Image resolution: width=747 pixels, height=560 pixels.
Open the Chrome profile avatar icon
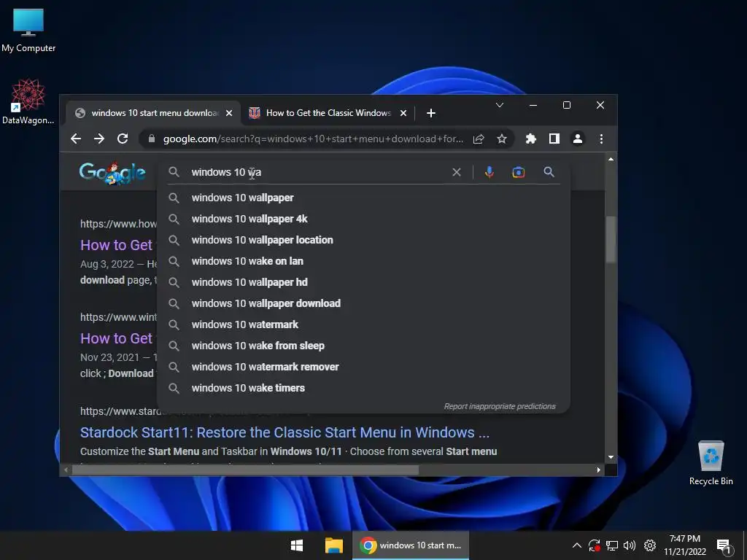[x=578, y=139]
